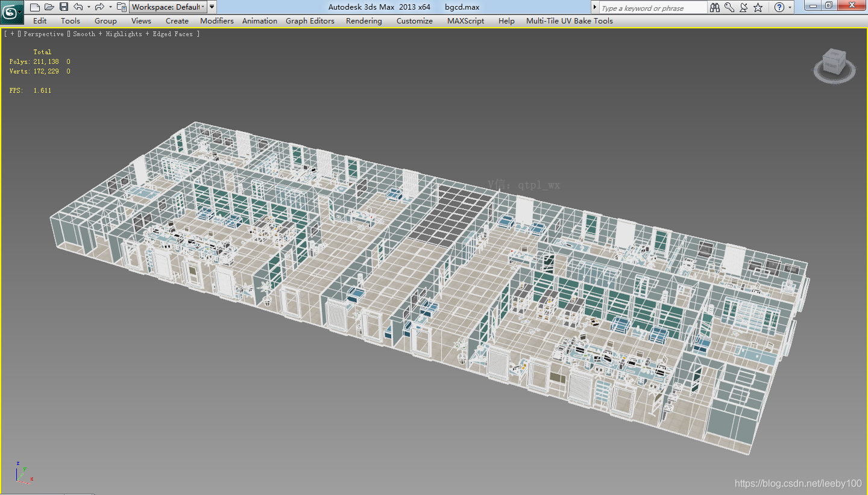Screen dimensions: 868x495
Task: Open the Workspace: Default dropdown
Action: pos(168,7)
